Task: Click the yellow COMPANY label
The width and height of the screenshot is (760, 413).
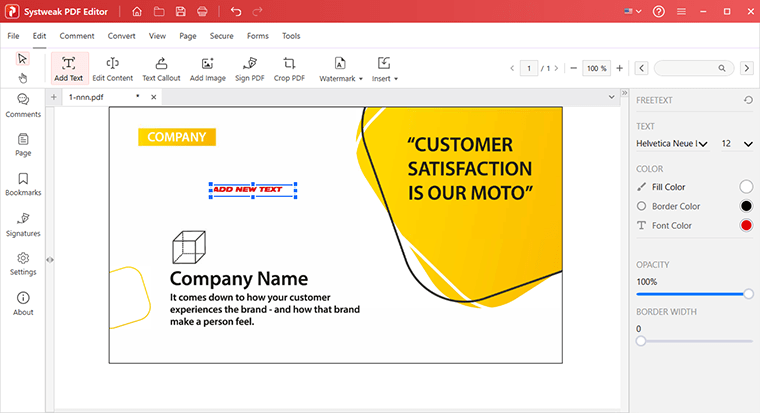Action: 177,137
